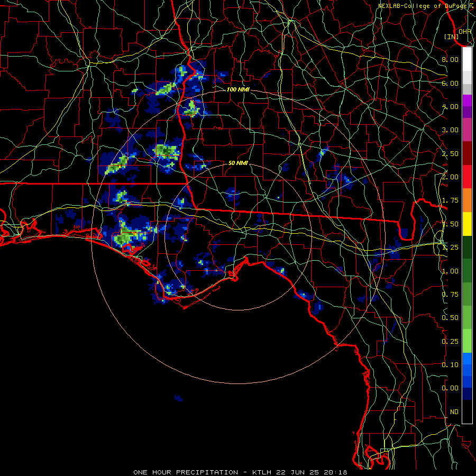
Task: Click the magenta legend swatch above 4.00
Action: (x=467, y=100)
